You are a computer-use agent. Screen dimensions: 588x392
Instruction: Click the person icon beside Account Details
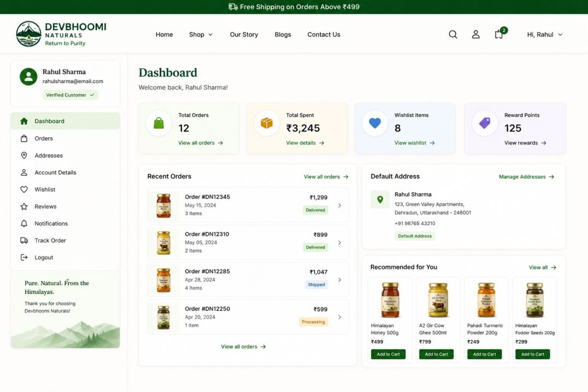(x=24, y=172)
